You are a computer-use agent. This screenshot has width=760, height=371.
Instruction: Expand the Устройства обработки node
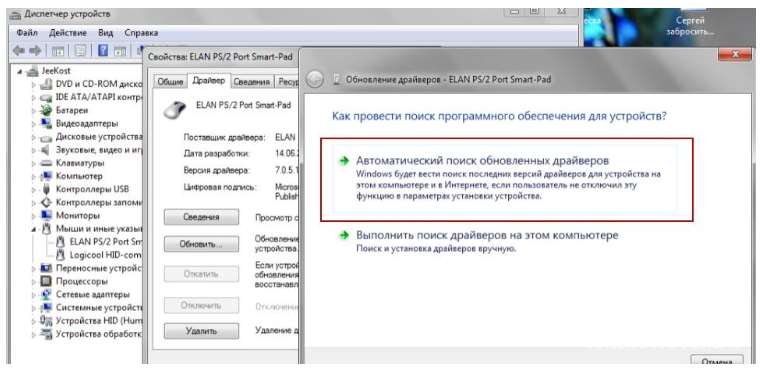(34, 334)
